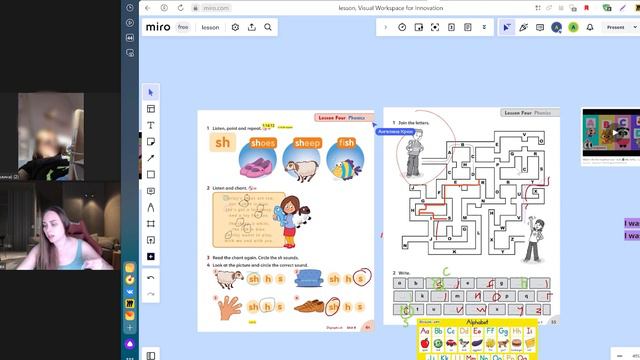Redo the last action
Viewport: 640px width, 360px height.
click(151, 294)
